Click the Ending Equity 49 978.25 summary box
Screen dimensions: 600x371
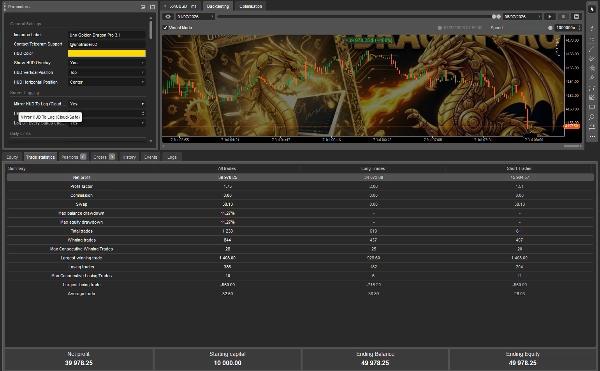coord(523,359)
